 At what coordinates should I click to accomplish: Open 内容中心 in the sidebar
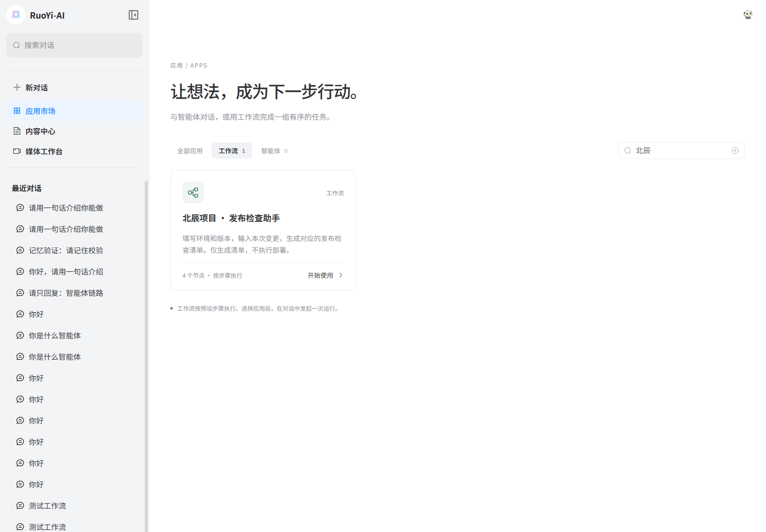(74, 131)
